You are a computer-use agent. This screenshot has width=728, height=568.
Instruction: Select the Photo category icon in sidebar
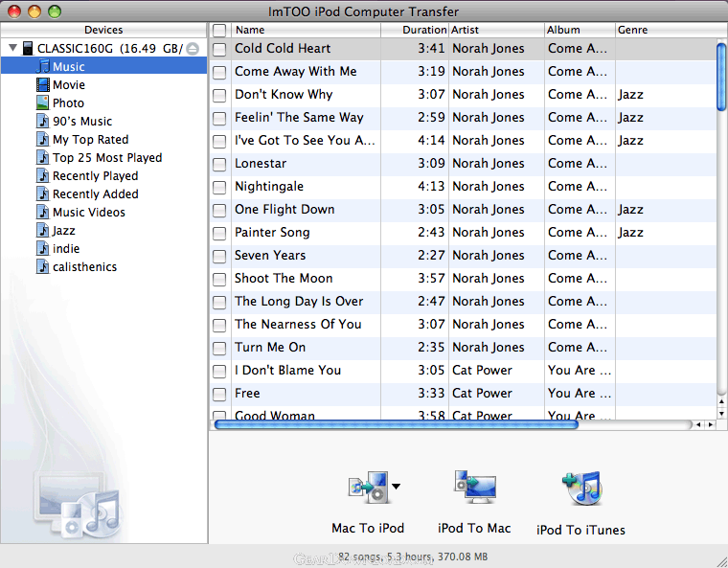click(43, 103)
